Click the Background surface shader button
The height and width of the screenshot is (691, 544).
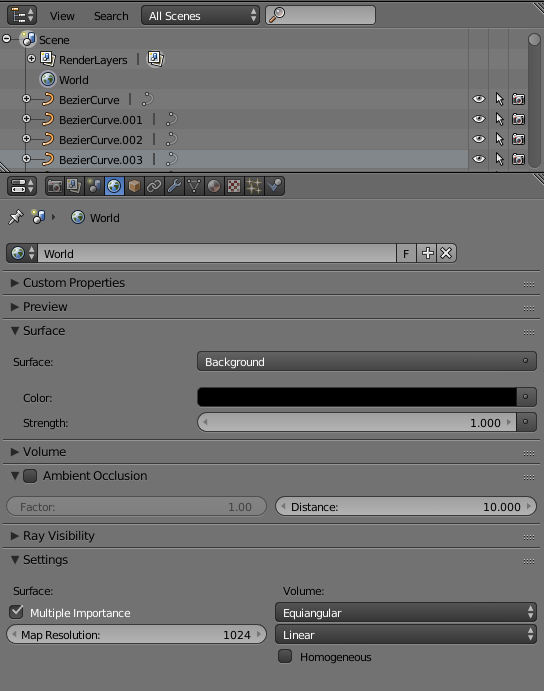click(x=366, y=361)
